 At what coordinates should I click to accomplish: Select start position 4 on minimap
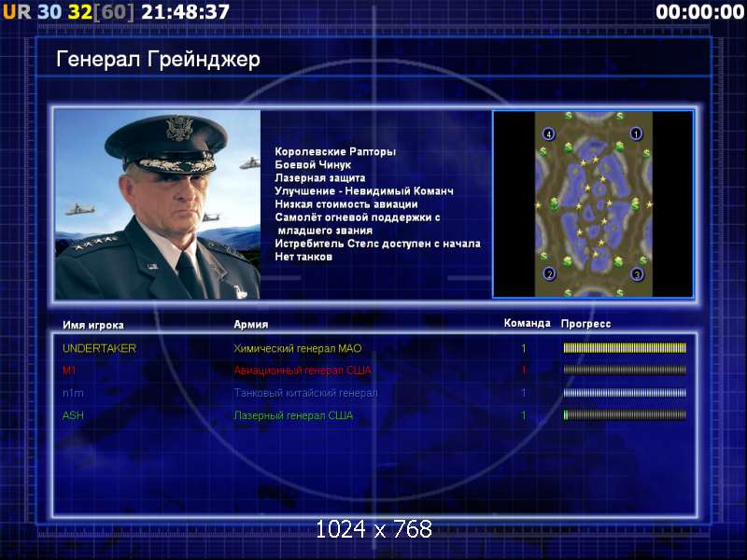549,134
